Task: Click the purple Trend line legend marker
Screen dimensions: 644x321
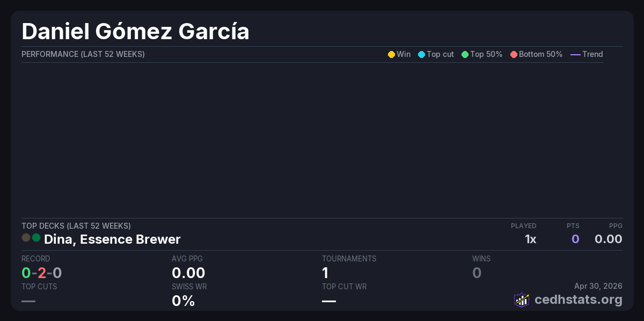Action: pyautogui.click(x=575, y=54)
